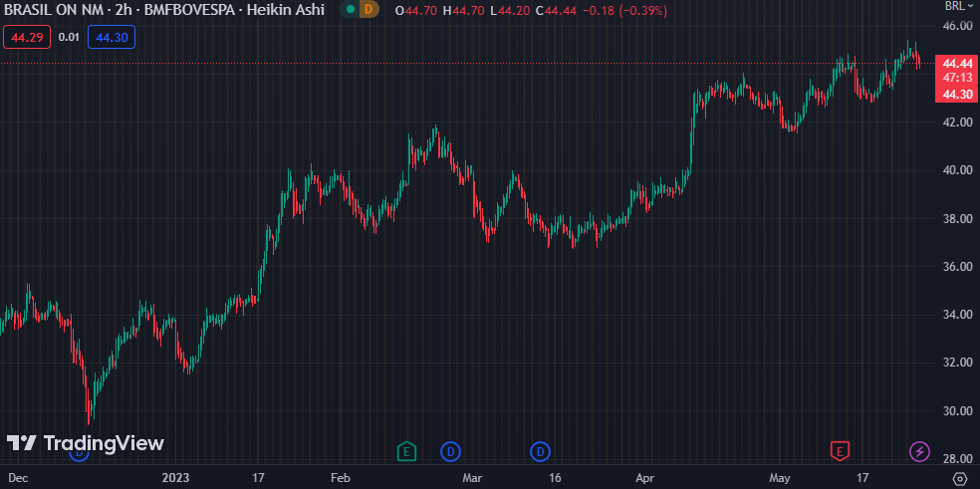Open chart settings gear at bottom right
This screenshot has height=489, width=980.
pyautogui.click(x=958, y=479)
